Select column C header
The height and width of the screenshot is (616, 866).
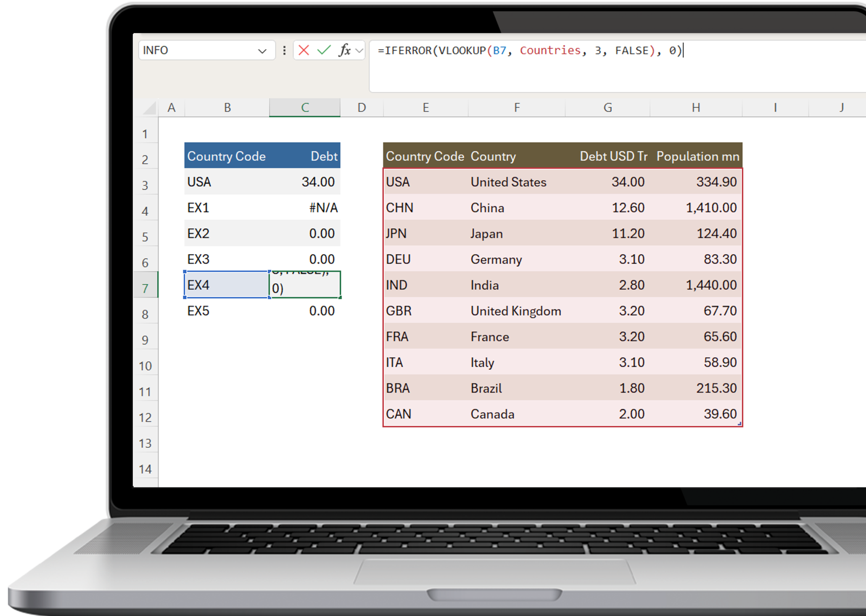(304, 108)
